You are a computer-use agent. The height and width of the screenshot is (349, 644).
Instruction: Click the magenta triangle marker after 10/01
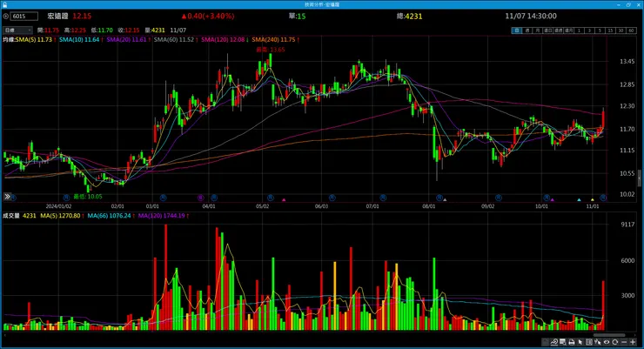tap(553, 200)
